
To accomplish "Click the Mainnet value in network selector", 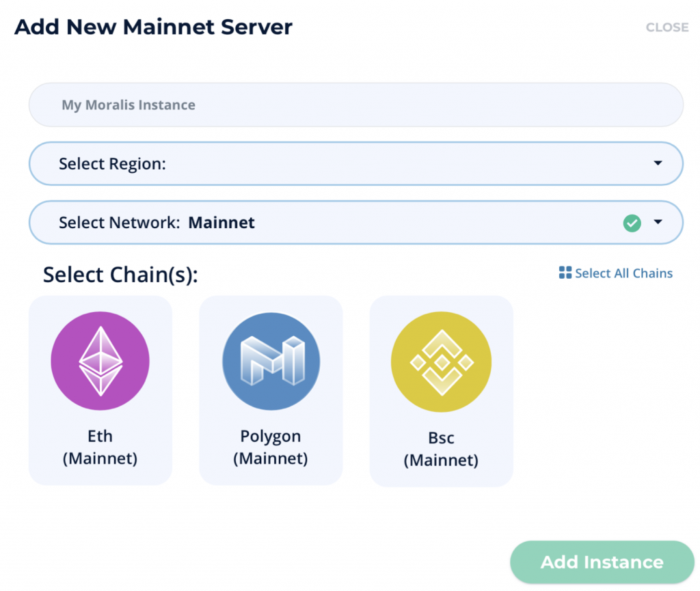I will coord(221,223).
